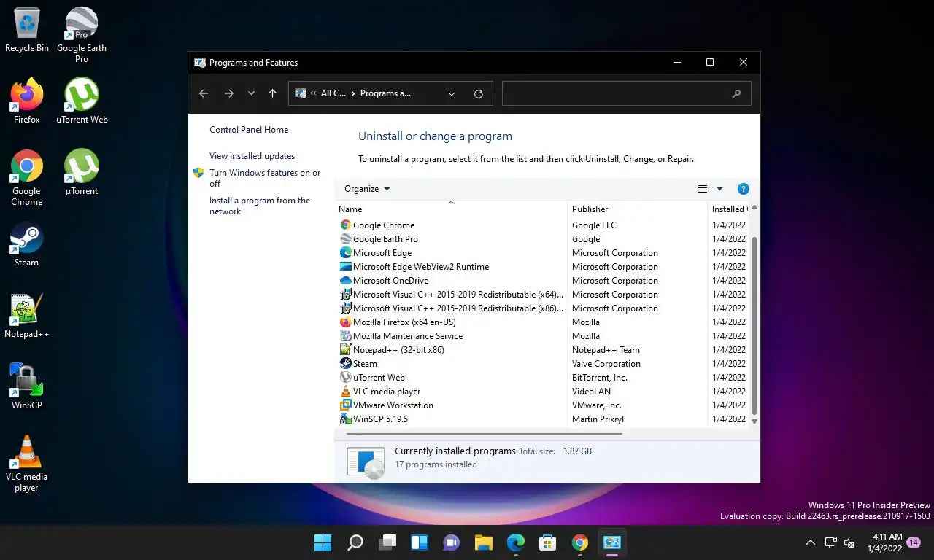Go forward in Programs and Features
Image resolution: width=934 pixels, height=560 pixels.
(x=228, y=93)
